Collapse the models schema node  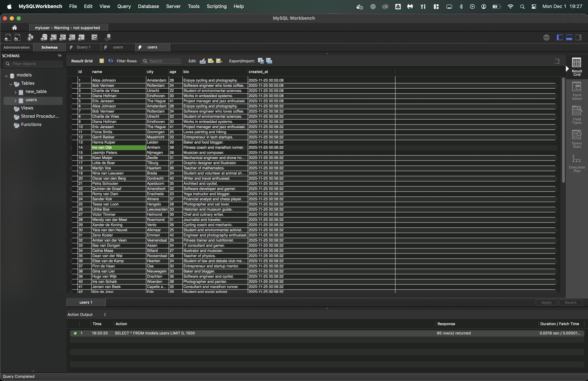tap(6, 75)
